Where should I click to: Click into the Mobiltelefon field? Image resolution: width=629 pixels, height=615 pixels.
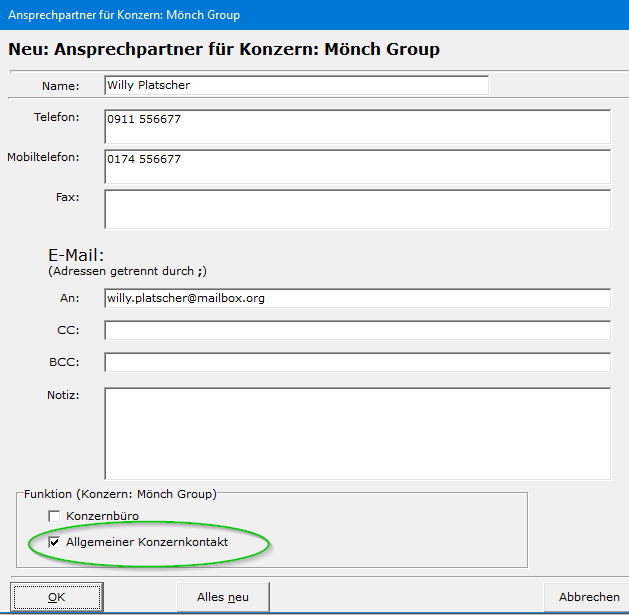click(x=357, y=167)
